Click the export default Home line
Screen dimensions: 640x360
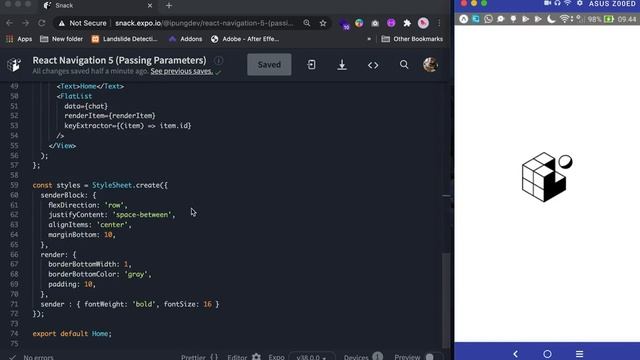pos(72,333)
